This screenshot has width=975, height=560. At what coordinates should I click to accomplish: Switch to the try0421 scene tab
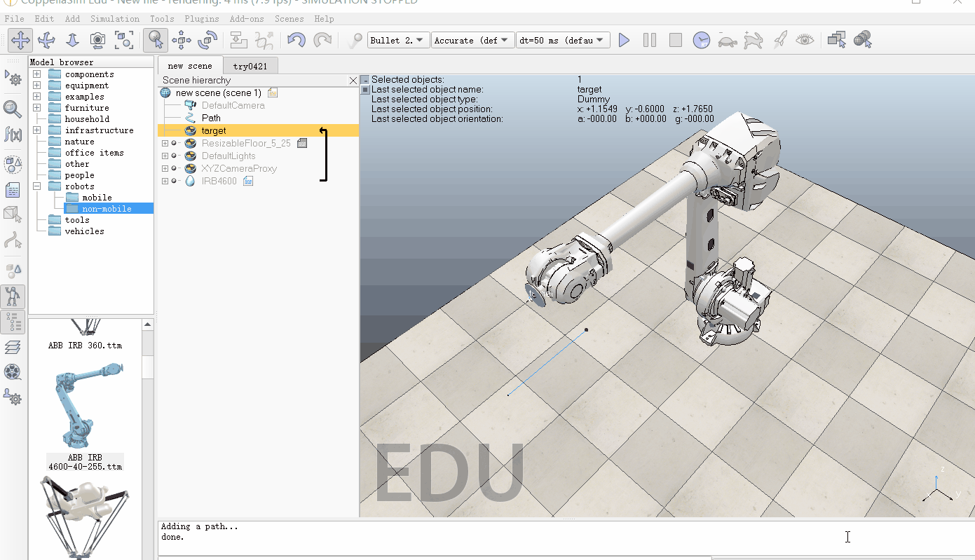[250, 66]
